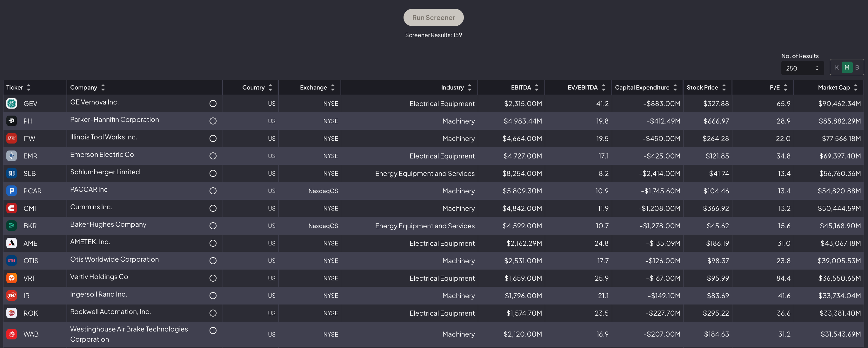Sort table by Industry column
Viewport: 868px width, 348px height.
pos(470,88)
